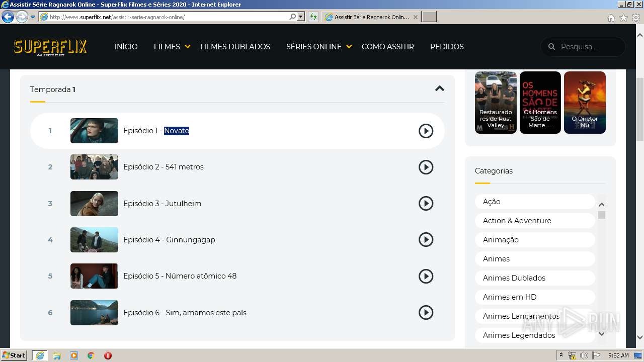
Task: Expand the SÉRIES ONLINE dropdown arrow
Action: (x=349, y=47)
